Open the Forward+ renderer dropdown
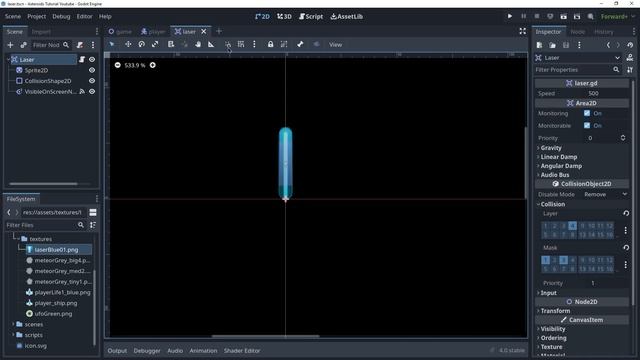This screenshot has width=640, height=360. 618,16
